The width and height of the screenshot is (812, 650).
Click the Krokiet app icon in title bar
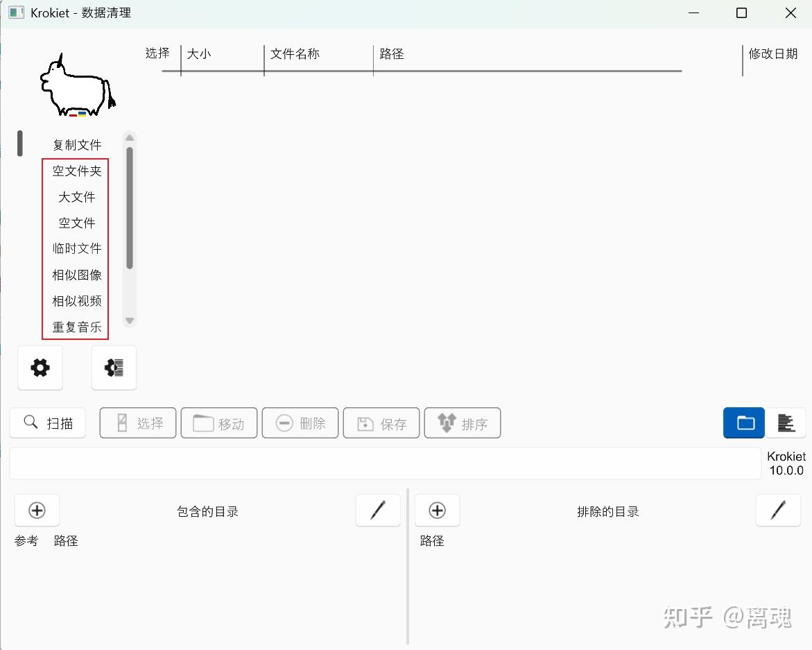(x=16, y=12)
